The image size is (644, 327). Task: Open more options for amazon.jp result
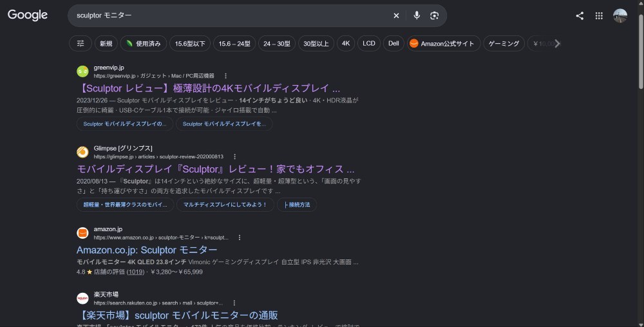(240, 238)
